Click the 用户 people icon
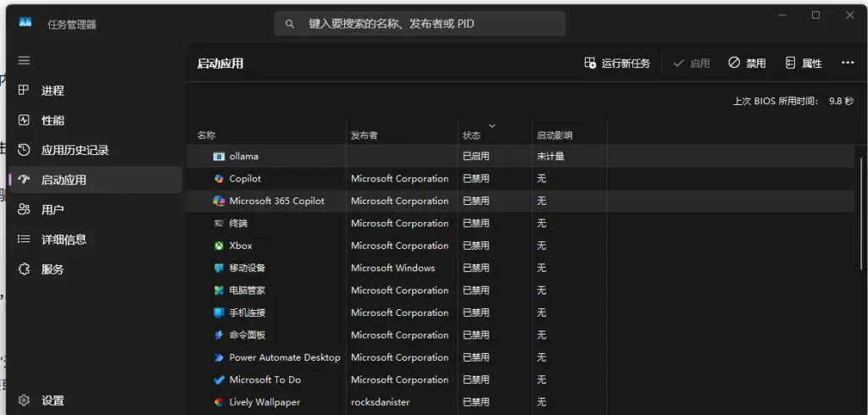This screenshot has height=415, width=868. [24, 209]
